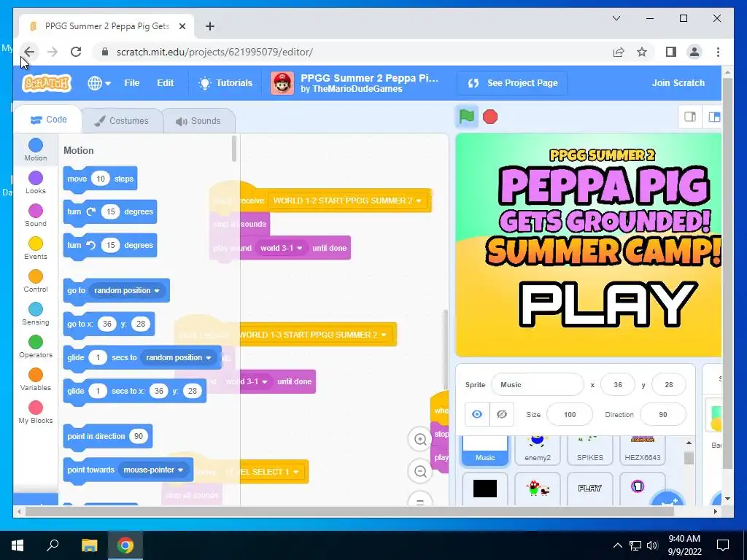Image resolution: width=747 pixels, height=560 pixels.
Task: Click the turn clockwise 15 degrees block
Action: point(110,212)
